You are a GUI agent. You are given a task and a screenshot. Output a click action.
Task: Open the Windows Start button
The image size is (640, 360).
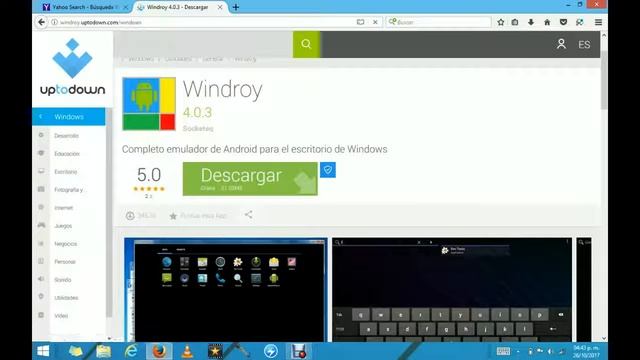(x=43, y=351)
